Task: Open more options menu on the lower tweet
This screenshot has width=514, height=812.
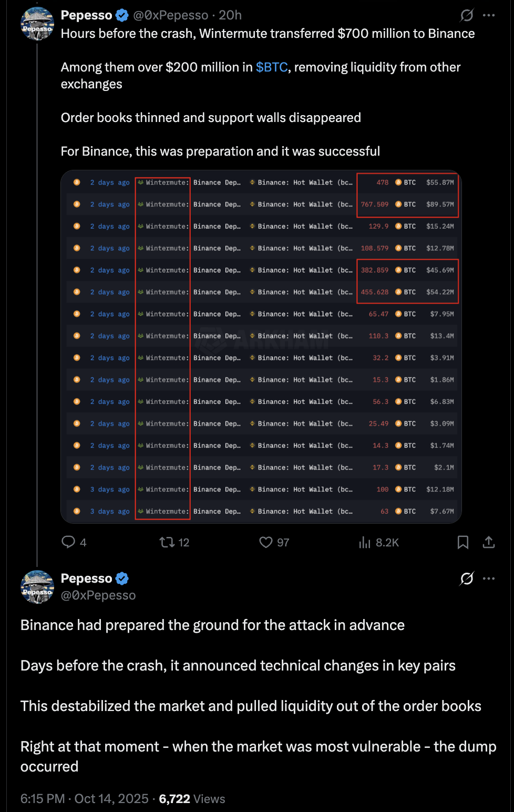Action: [x=489, y=578]
